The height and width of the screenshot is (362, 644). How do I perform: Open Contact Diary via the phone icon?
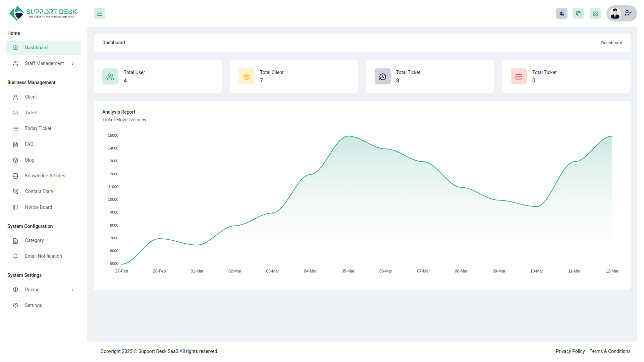click(15, 191)
